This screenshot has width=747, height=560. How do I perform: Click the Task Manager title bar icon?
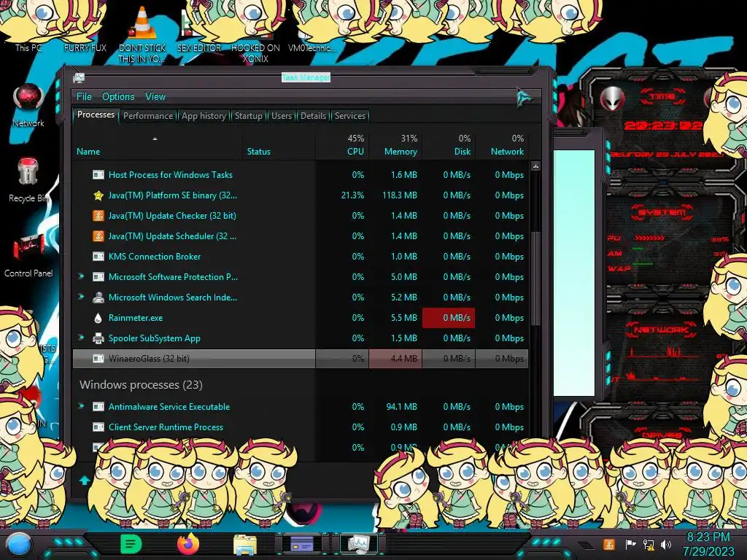pos(79,78)
